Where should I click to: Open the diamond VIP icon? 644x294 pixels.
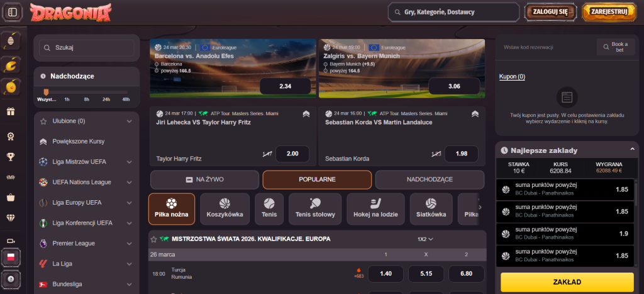click(x=11, y=218)
